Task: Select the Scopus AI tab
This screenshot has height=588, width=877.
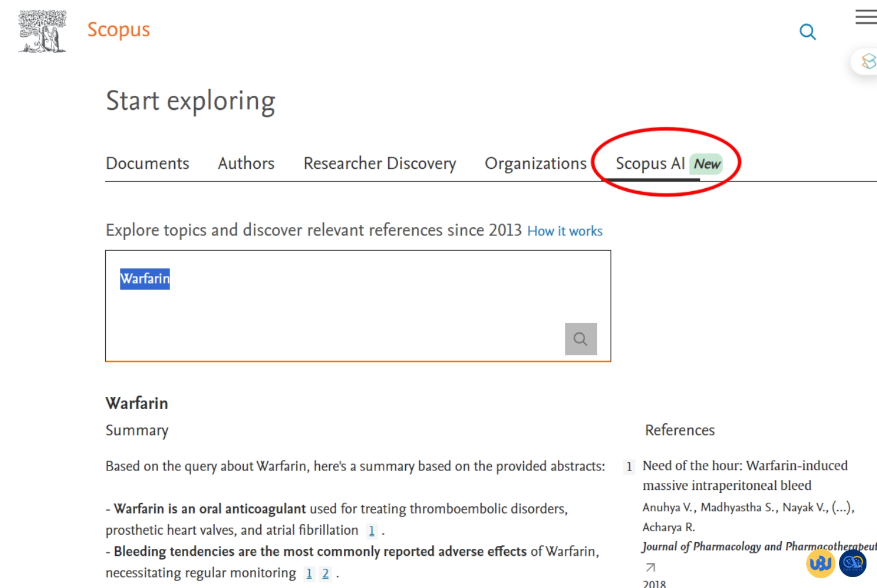Action: [650, 164]
